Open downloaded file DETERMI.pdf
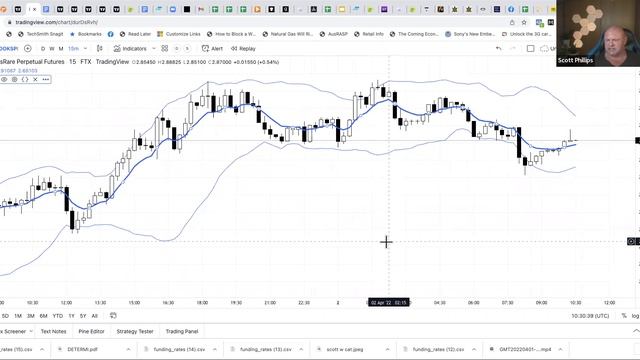 (83, 349)
